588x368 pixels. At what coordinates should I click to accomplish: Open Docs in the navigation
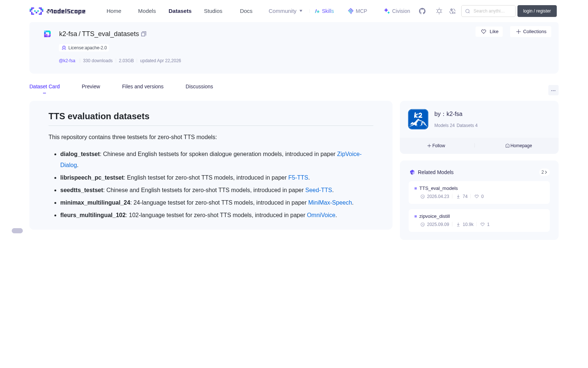[246, 11]
